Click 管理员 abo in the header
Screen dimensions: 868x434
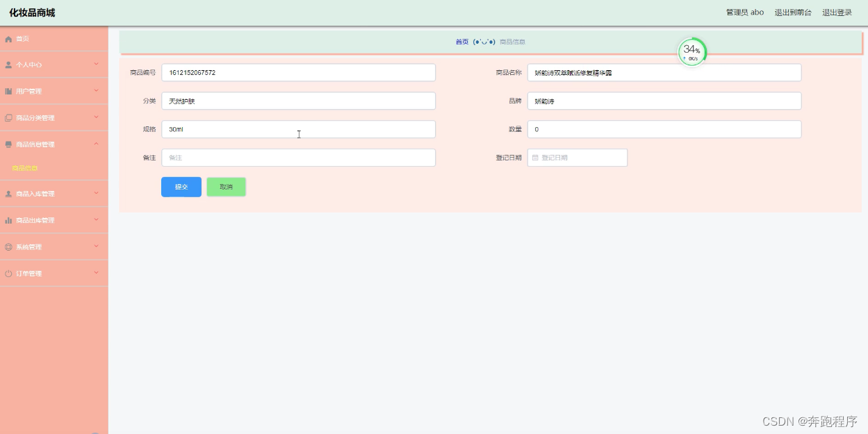click(745, 12)
